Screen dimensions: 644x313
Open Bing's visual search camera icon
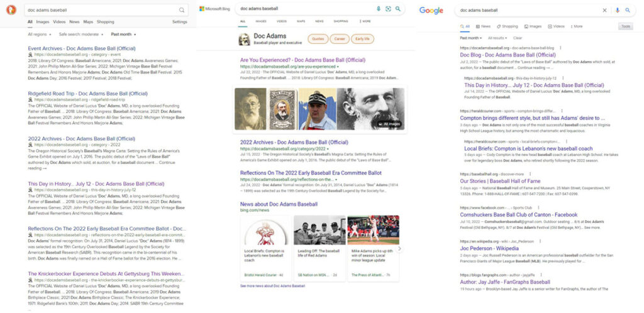(x=388, y=9)
